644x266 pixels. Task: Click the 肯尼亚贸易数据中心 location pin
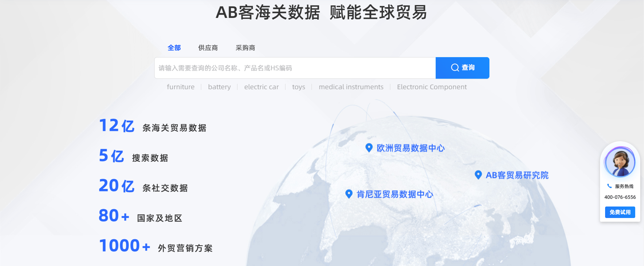[x=349, y=194]
